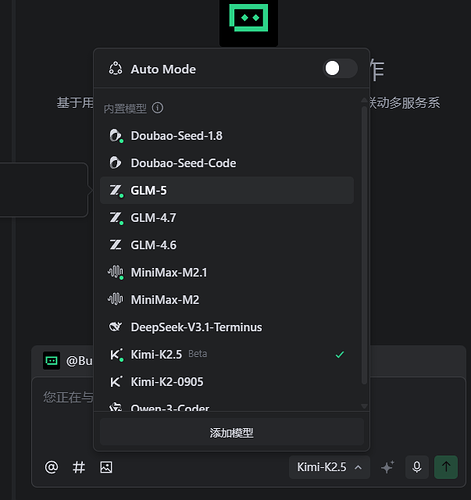Collapse the Kimi-K2.5 model selector dropdown

329,467
